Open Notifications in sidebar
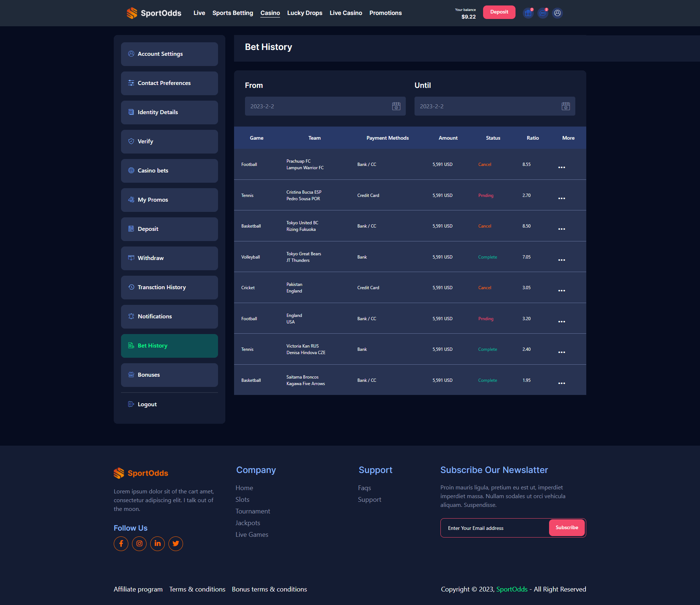700x605 pixels. [170, 317]
